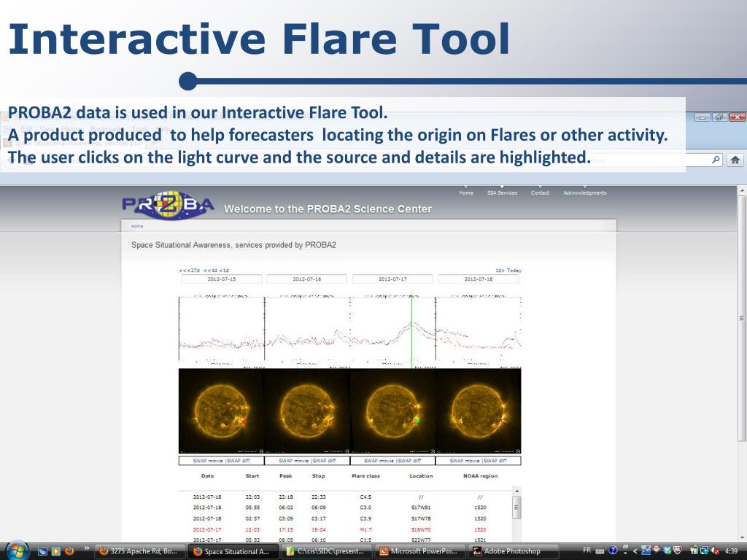Click the PROBA2 logo
Screen dimensions: 747x560
pos(168,205)
